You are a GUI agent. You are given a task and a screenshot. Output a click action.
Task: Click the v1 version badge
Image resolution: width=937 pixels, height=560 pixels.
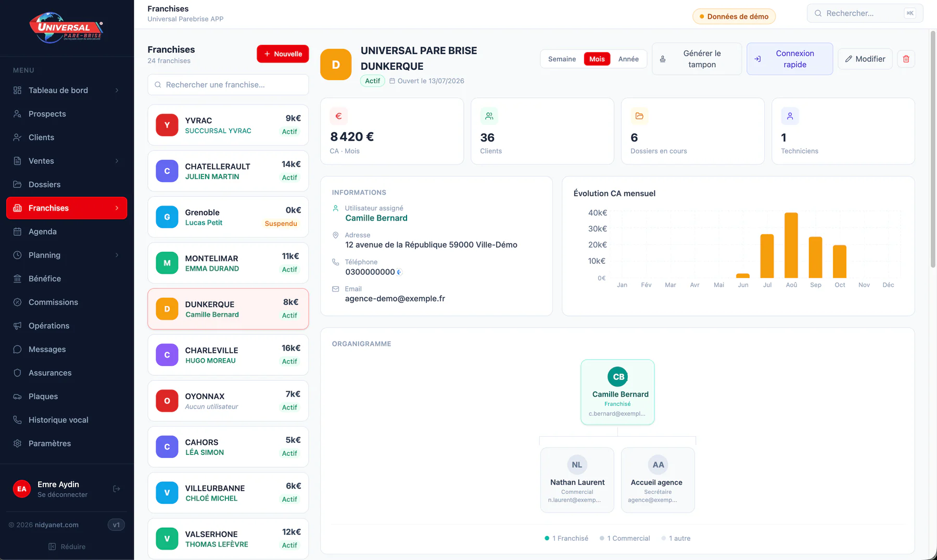[116, 525]
